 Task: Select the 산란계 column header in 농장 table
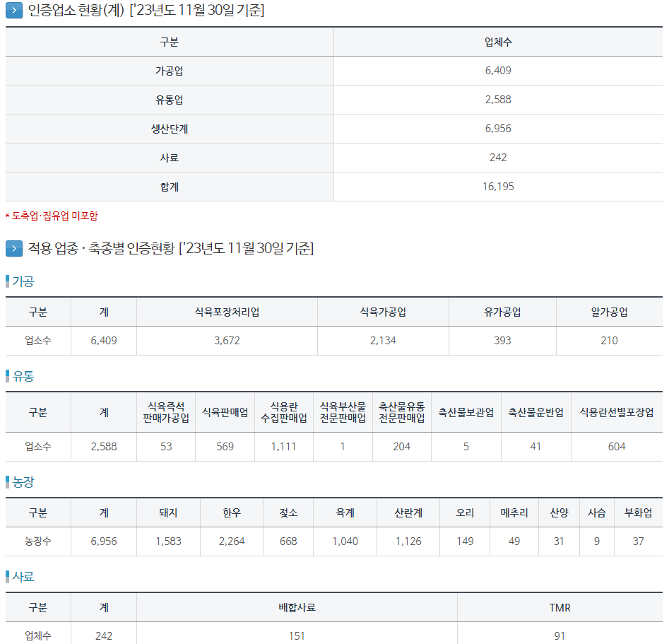point(408,513)
